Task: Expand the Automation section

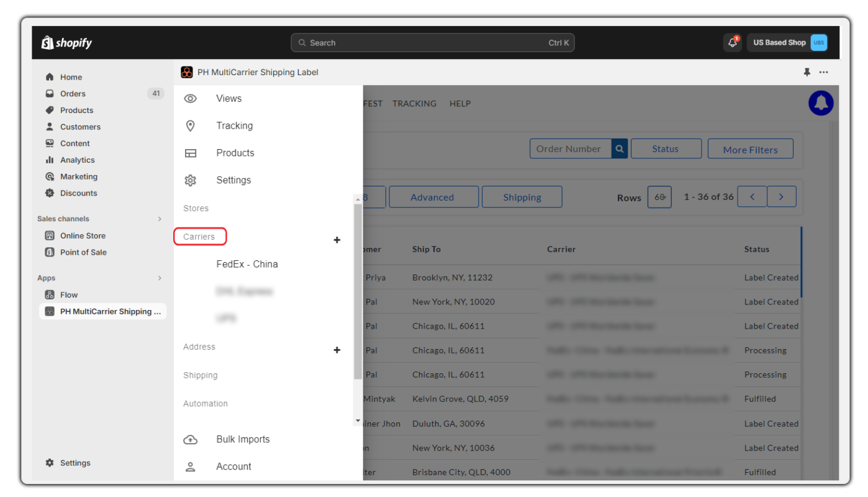Action: [206, 403]
